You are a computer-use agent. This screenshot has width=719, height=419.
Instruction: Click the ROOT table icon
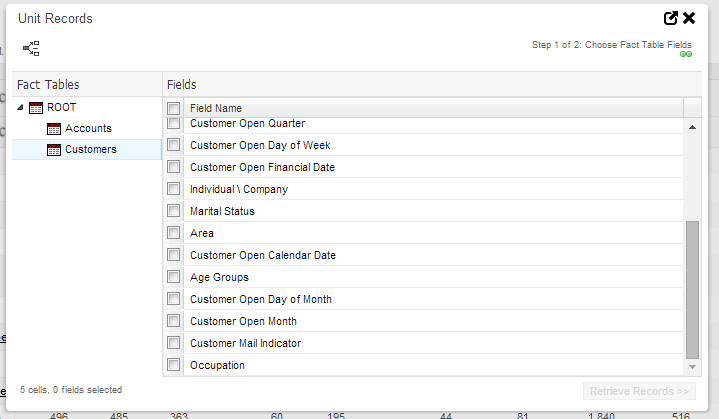[36, 108]
